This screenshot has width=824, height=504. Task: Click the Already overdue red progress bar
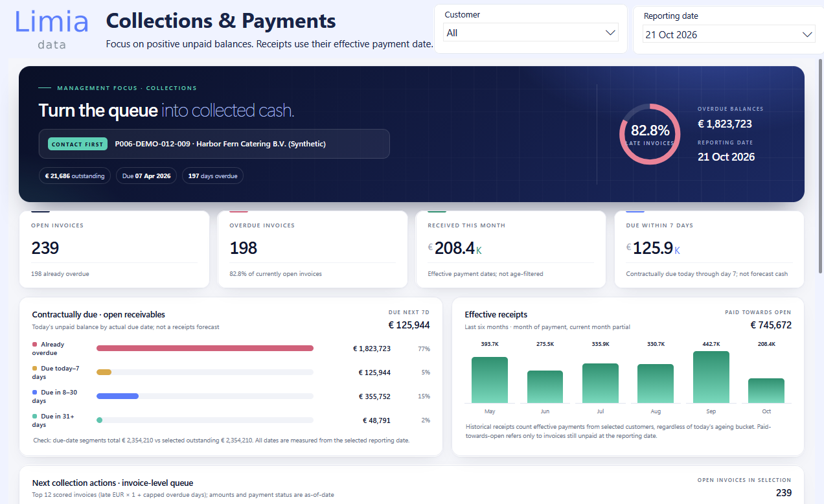coord(205,349)
